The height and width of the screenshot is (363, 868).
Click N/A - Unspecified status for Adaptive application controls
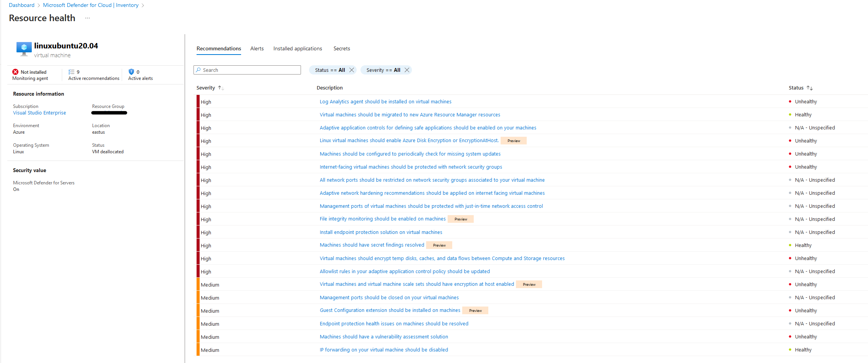tap(815, 128)
